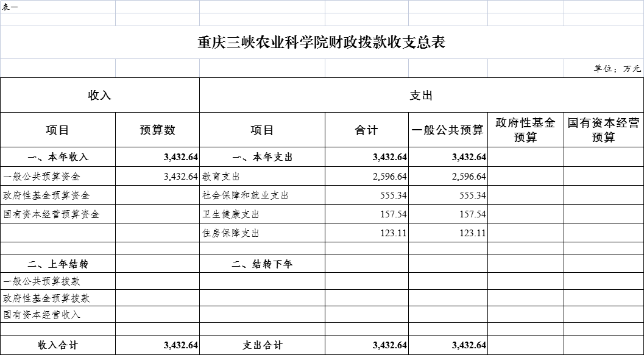Select the 支出合计 cell in the bottom row
The image size is (644, 355).
(x=262, y=345)
